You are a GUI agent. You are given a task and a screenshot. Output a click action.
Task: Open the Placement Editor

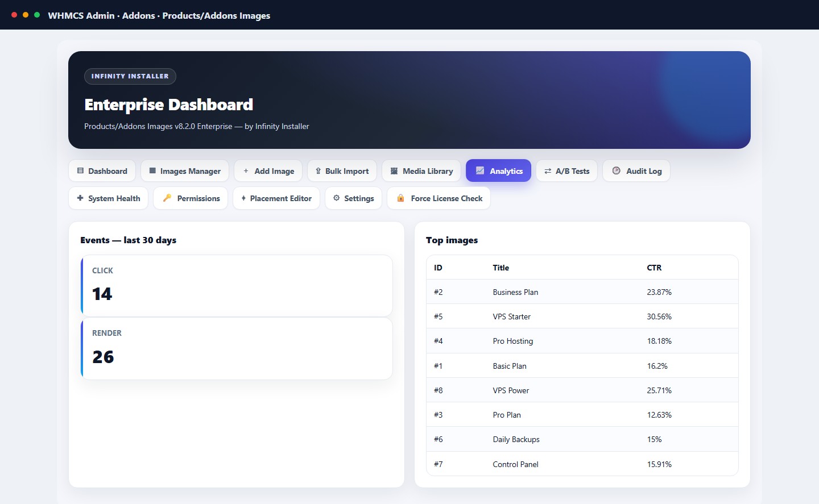[x=276, y=198]
